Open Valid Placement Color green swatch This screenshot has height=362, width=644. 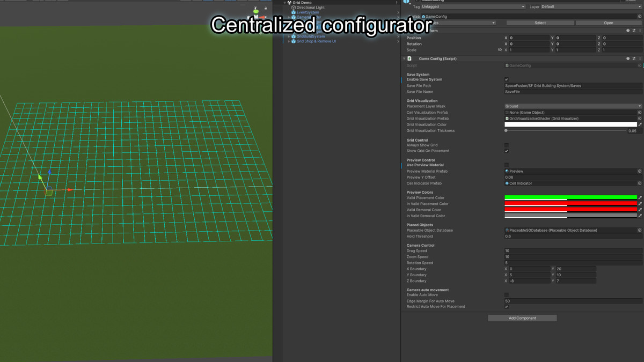pos(570,198)
